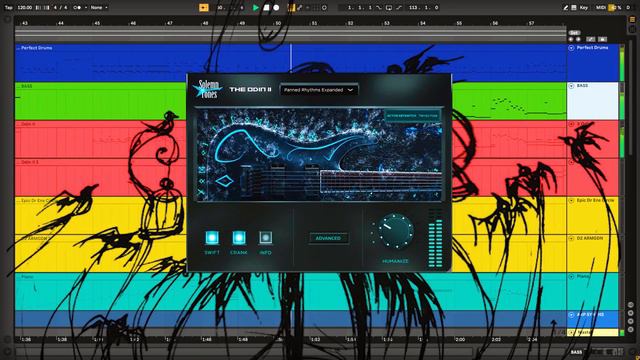Fold the BASS track

point(571,86)
